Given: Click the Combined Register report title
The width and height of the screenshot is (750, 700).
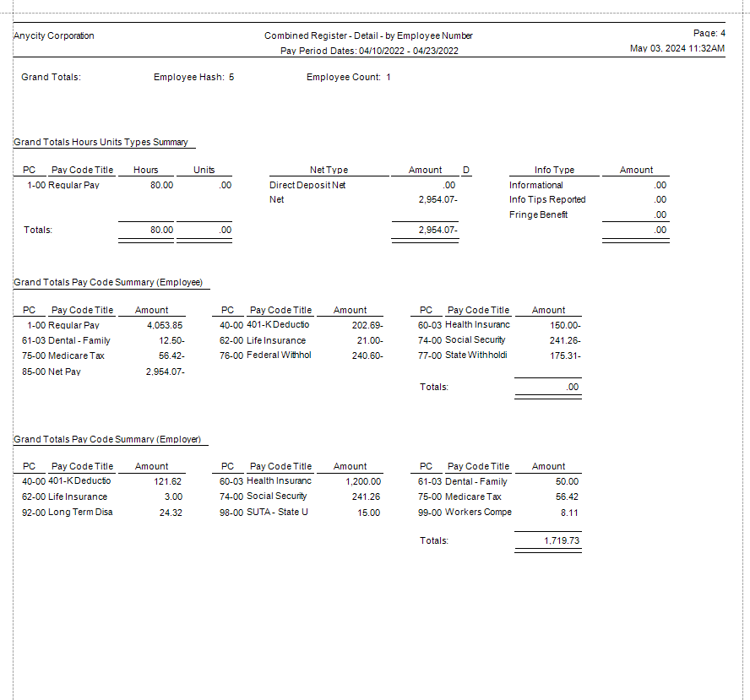Looking at the screenshot, I should click(x=368, y=36).
